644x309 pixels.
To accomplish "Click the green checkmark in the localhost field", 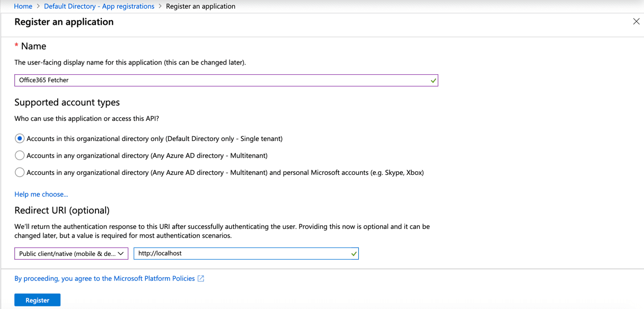I will click(353, 253).
